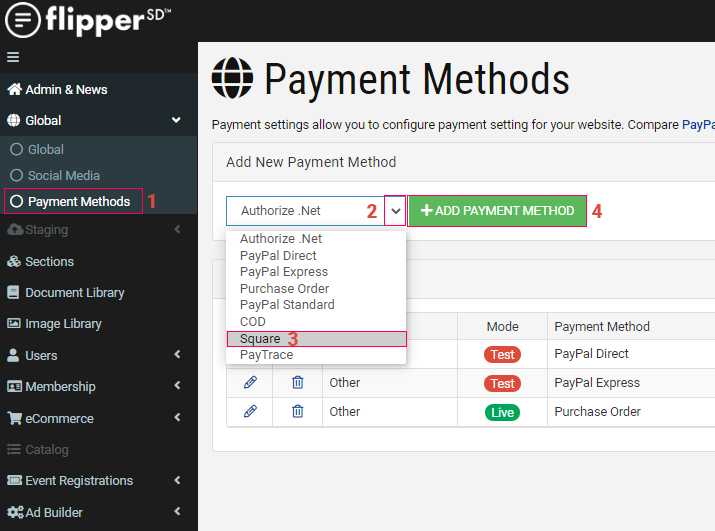
Task: Click the Users person icon
Action: point(13,355)
